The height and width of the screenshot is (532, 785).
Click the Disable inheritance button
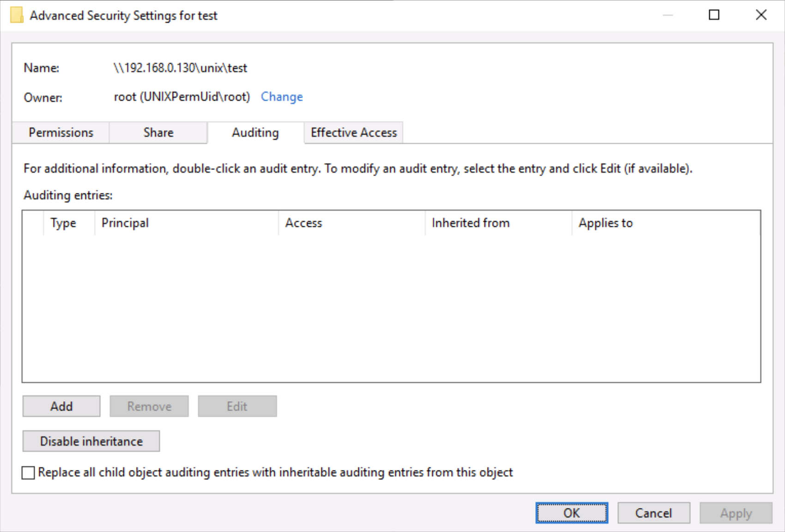click(x=91, y=441)
